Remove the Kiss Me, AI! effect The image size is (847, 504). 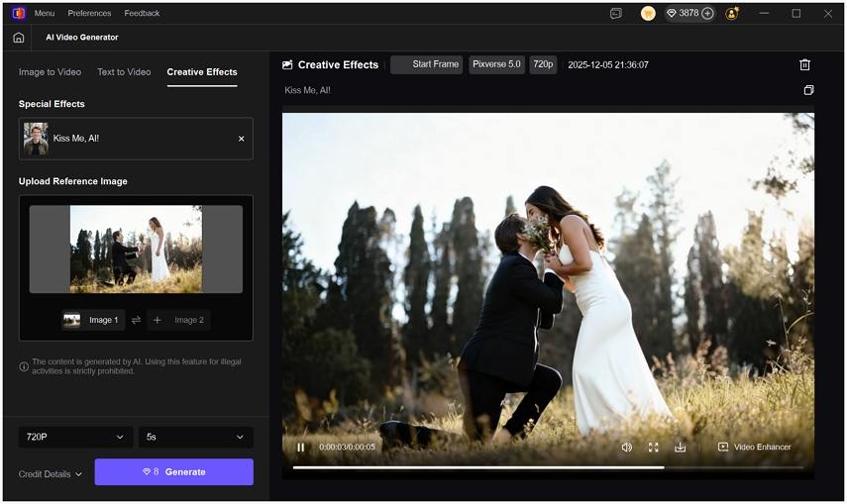click(x=241, y=139)
